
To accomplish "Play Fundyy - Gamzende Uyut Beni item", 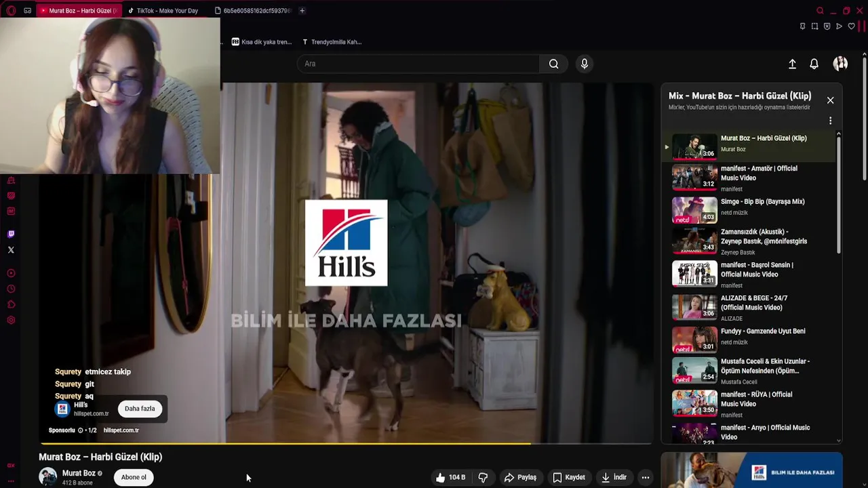I will (x=749, y=340).
